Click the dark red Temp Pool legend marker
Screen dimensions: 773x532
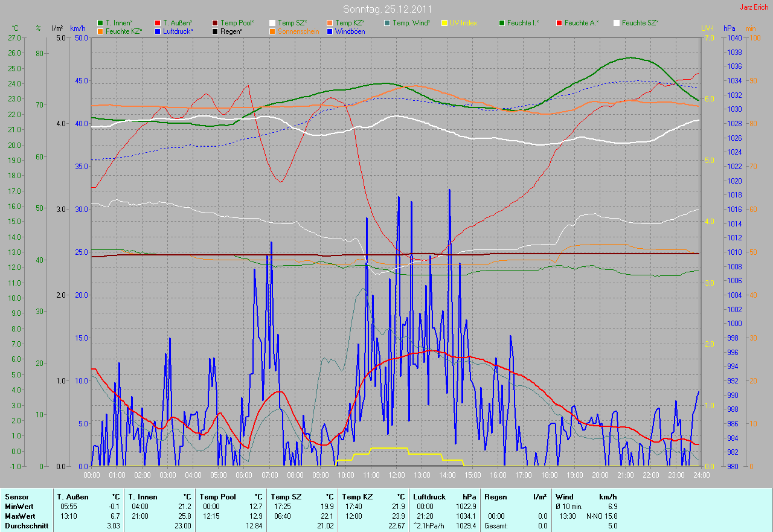215,23
